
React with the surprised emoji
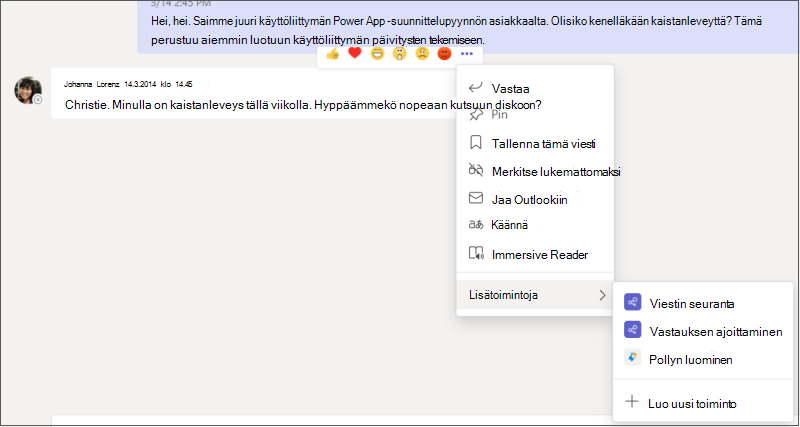click(x=399, y=54)
